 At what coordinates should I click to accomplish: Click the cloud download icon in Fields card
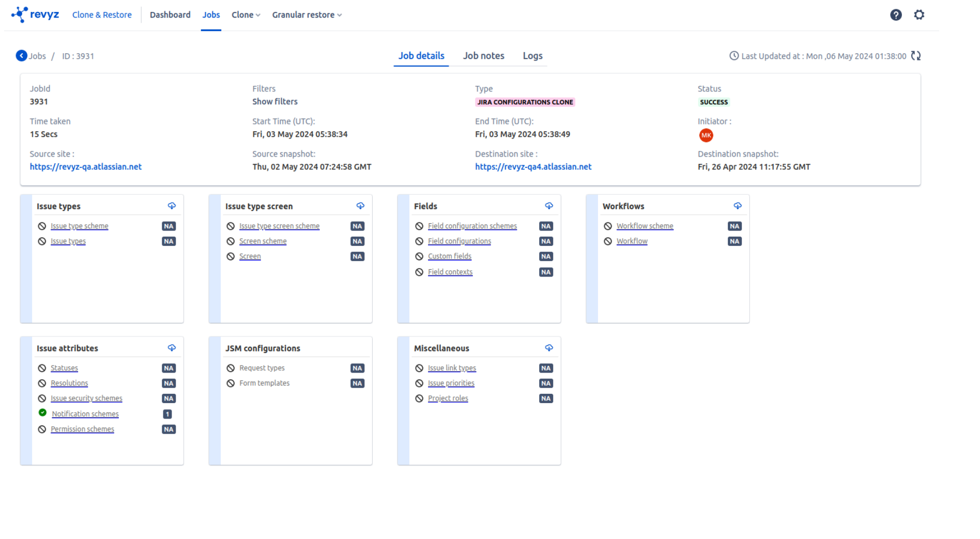pos(548,206)
